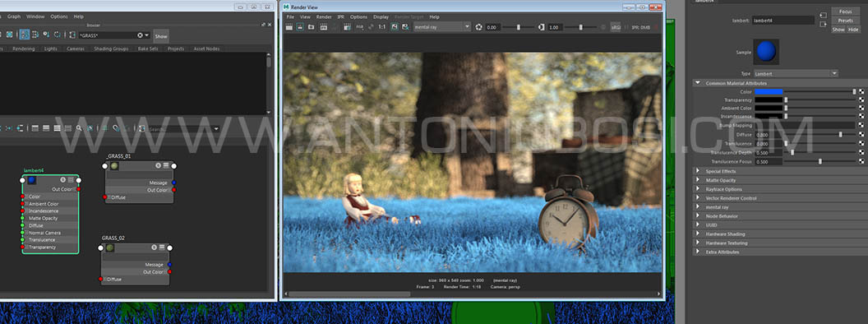Expand the Hardware Shading section

point(698,234)
